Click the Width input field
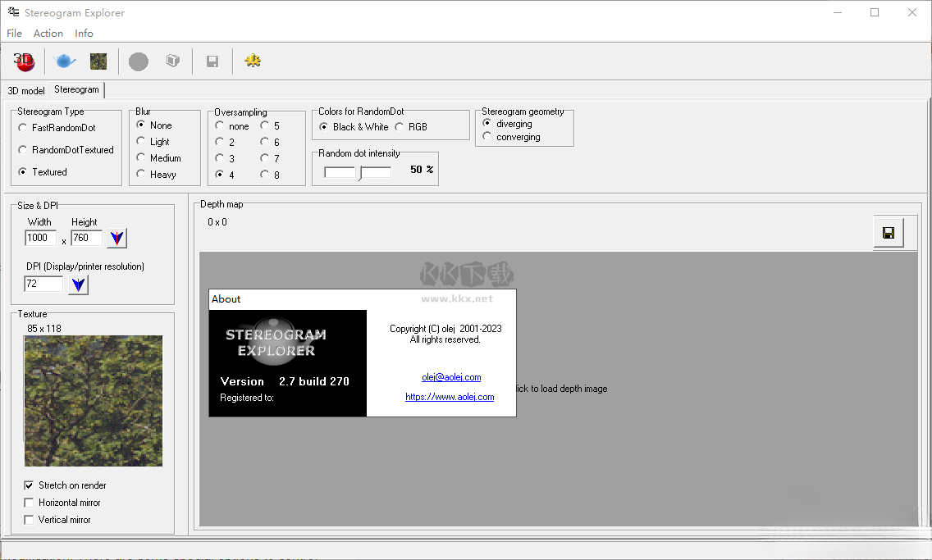 [40, 238]
